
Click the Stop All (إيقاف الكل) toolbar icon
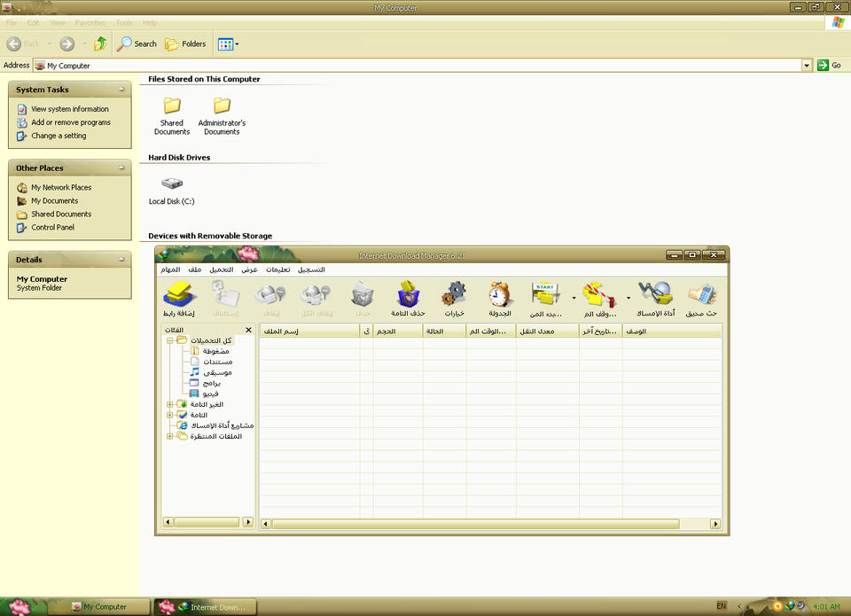(x=316, y=294)
